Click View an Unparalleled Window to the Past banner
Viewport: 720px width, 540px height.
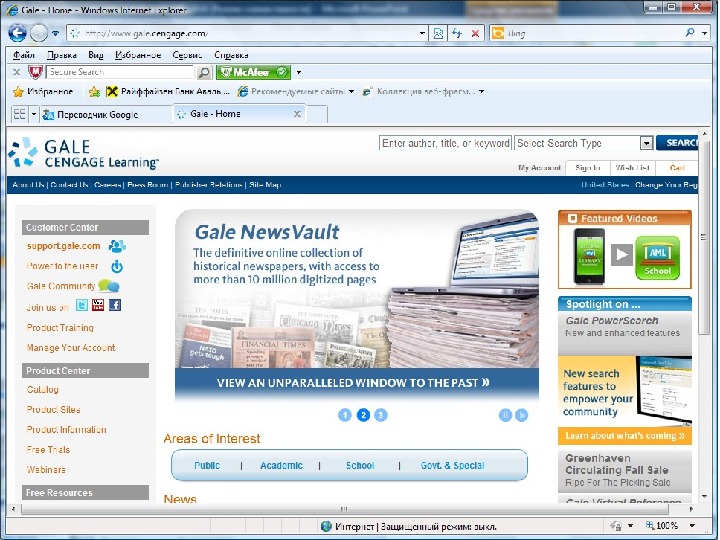tap(357, 382)
